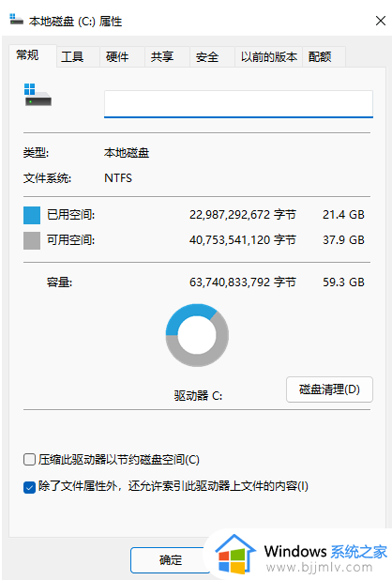Click the 容量 label
Screen dimensions: 392x580
(x=59, y=282)
